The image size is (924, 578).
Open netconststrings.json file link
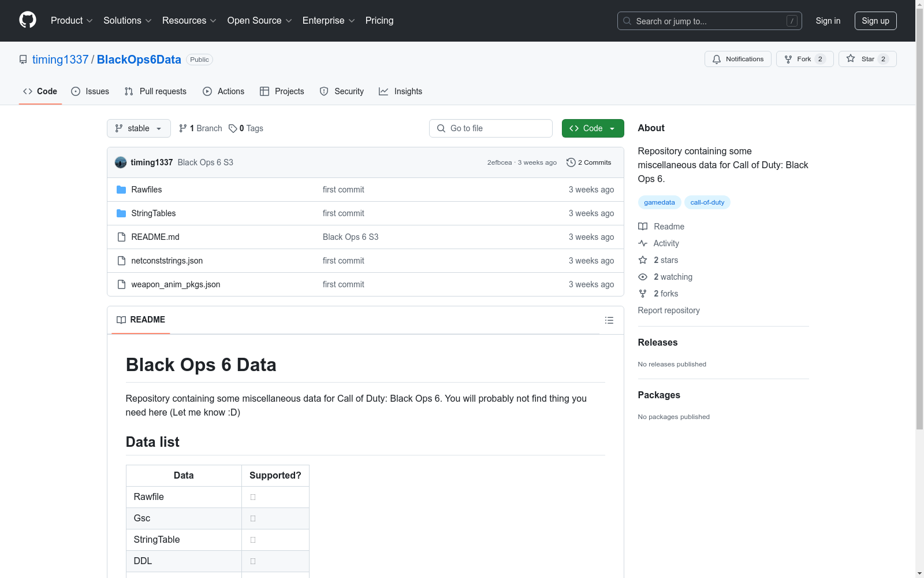167,261
